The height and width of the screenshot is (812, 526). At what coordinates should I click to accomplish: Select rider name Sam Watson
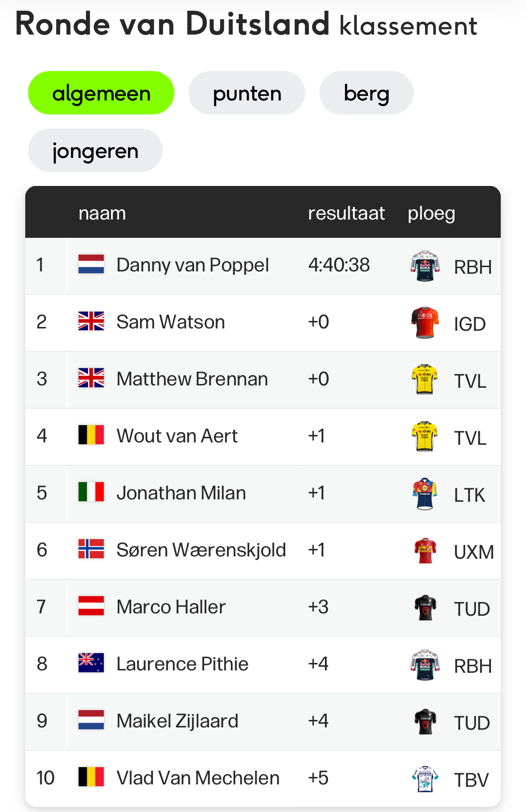point(171,322)
